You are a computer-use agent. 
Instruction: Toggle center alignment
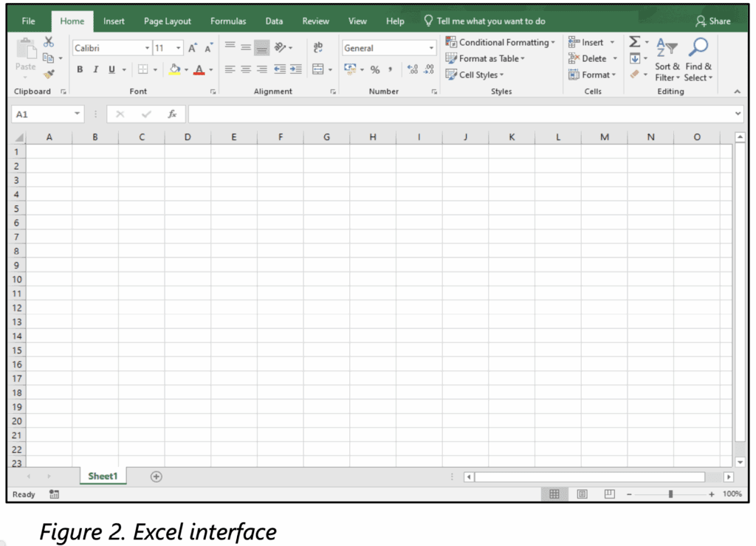click(245, 69)
